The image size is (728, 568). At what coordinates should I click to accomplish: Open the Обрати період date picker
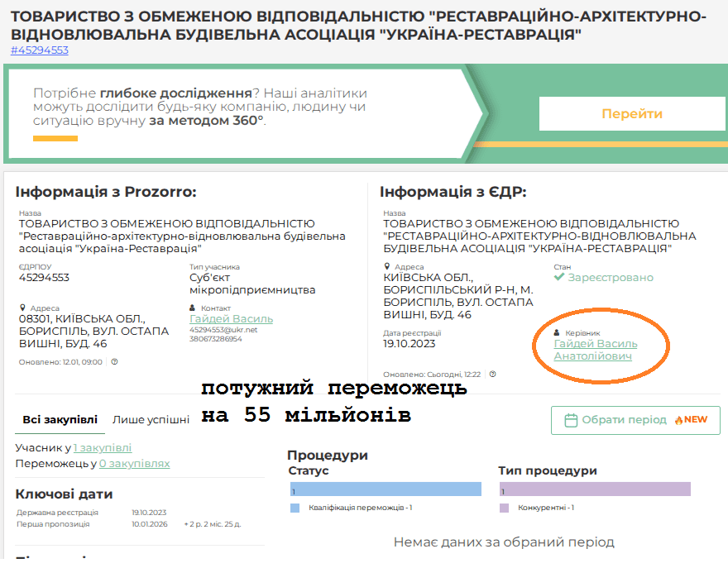635,420
